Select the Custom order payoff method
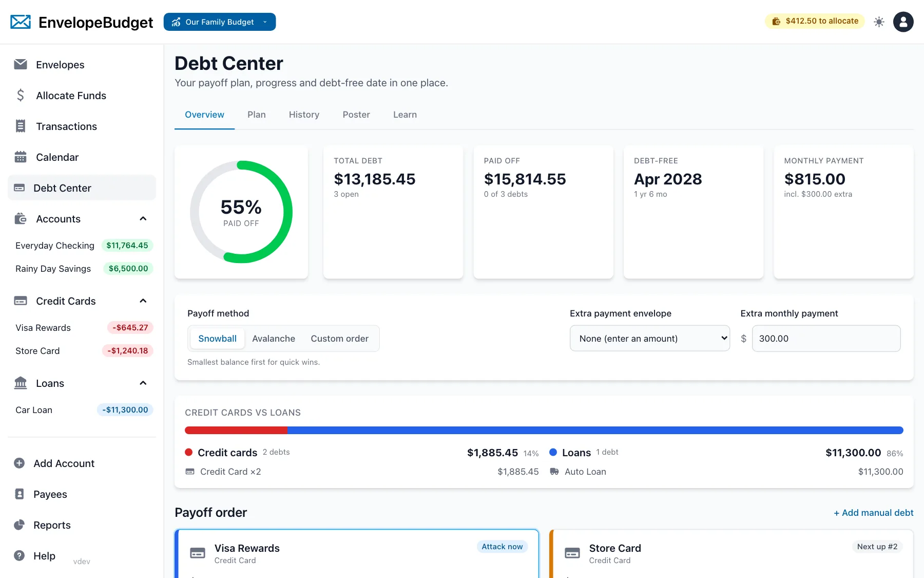The image size is (924, 578). [x=339, y=339]
